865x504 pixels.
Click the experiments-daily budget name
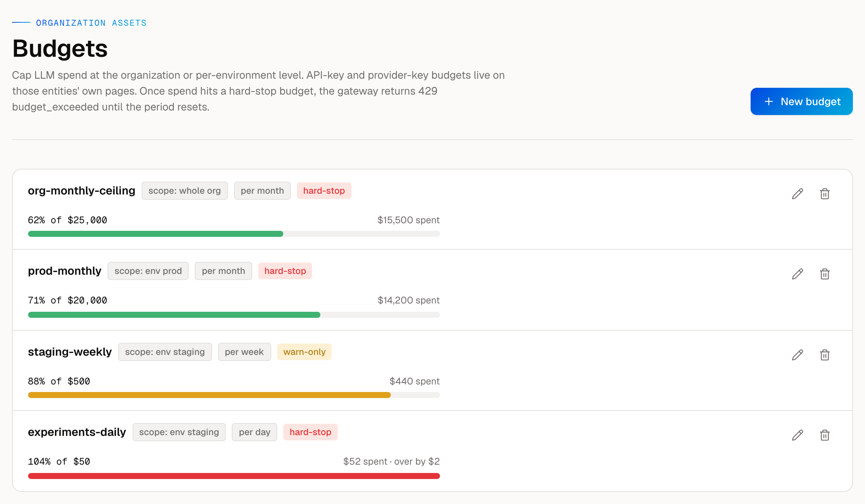tap(77, 432)
